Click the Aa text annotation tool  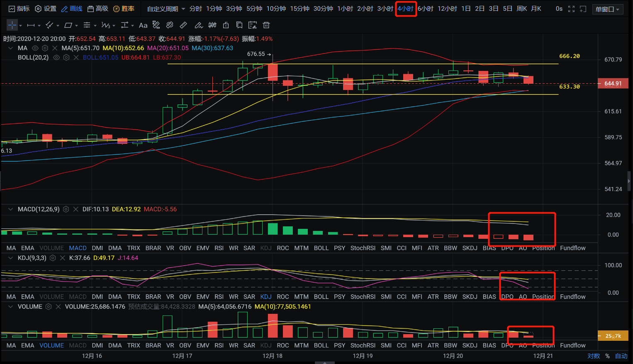click(x=143, y=25)
